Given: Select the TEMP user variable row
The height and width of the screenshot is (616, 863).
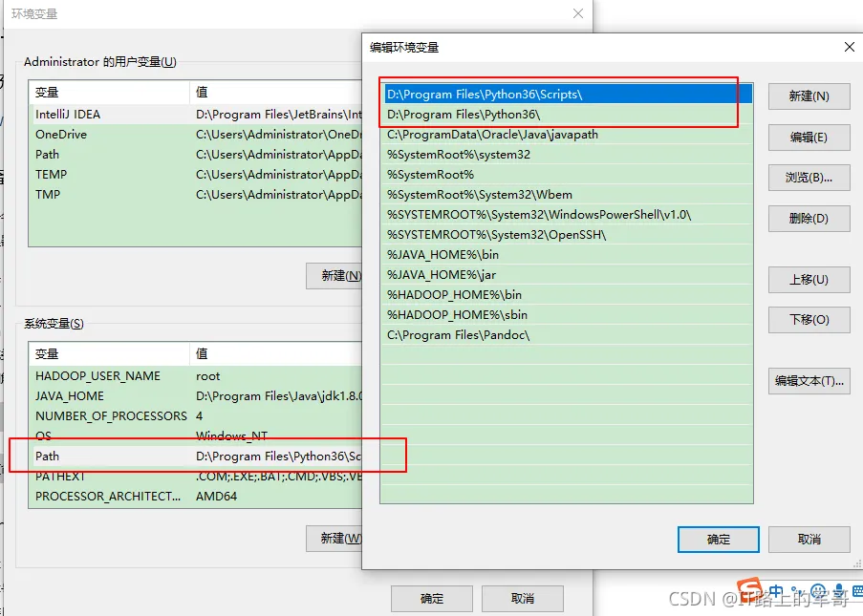Looking at the screenshot, I should point(195,175).
